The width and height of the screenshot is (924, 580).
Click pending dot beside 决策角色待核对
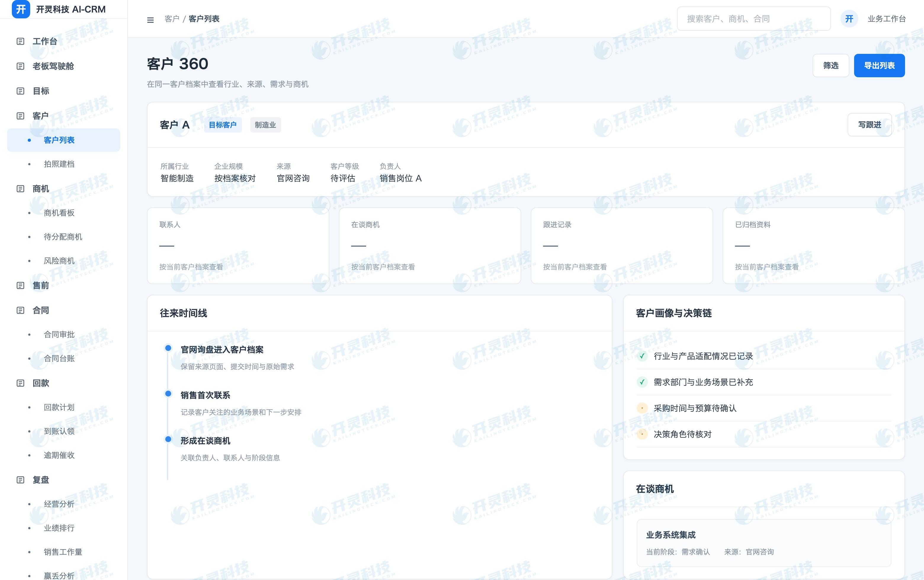pos(642,434)
